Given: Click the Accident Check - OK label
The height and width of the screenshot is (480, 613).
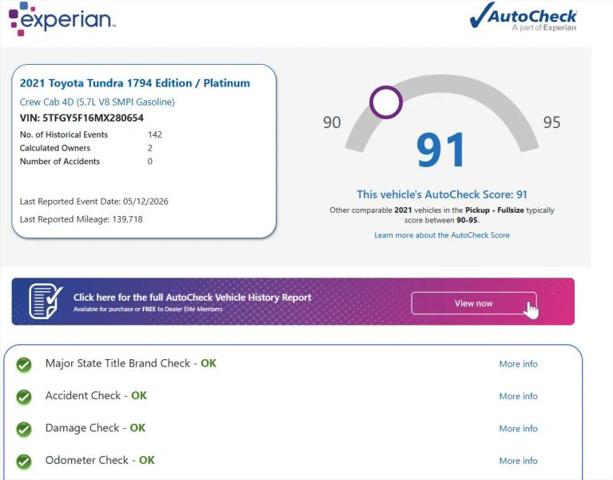Looking at the screenshot, I should [96, 396].
